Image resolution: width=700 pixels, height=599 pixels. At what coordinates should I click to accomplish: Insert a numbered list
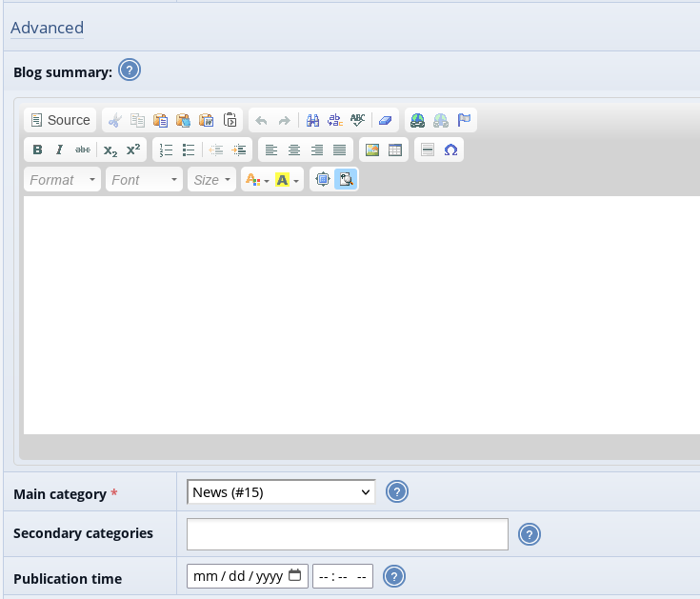[166, 150]
